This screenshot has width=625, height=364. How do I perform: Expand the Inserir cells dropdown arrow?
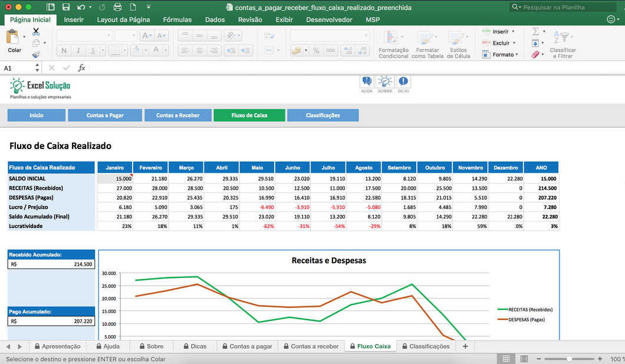(513, 31)
